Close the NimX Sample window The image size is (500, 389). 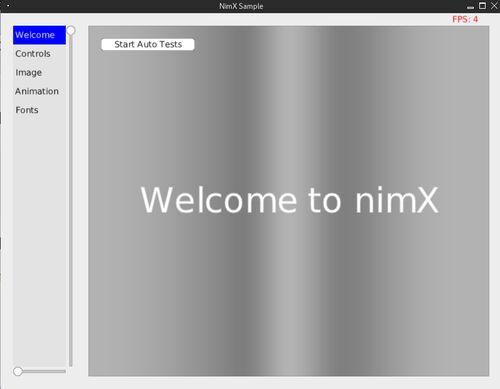[x=494, y=6]
